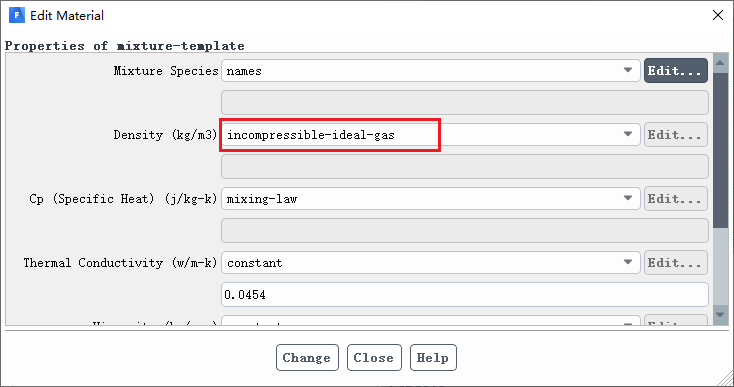
Task: Click the Close button at bottom
Action: (x=374, y=358)
